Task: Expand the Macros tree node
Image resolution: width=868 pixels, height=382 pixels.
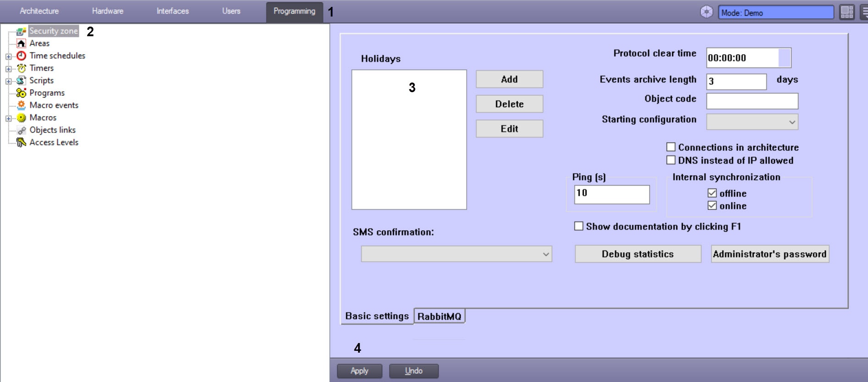Action: [8, 118]
